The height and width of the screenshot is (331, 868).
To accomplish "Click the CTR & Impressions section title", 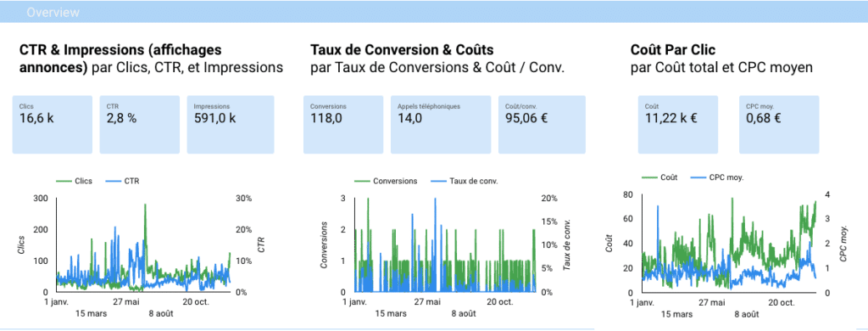I will pyautogui.click(x=120, y=59).
